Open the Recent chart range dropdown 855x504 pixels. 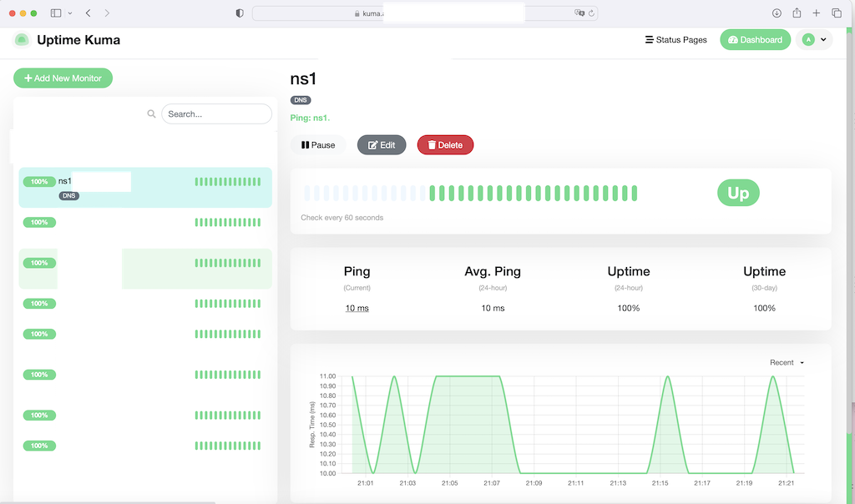tap(787, 362)
